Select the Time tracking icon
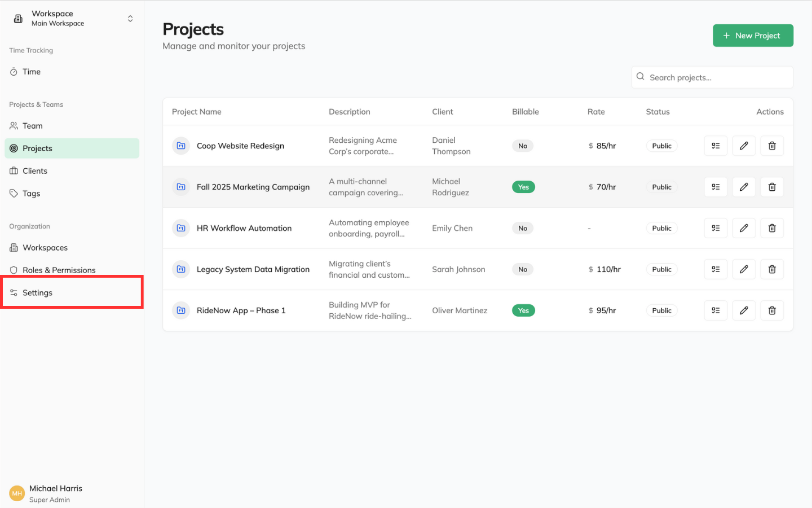 (x=14, y=72)
